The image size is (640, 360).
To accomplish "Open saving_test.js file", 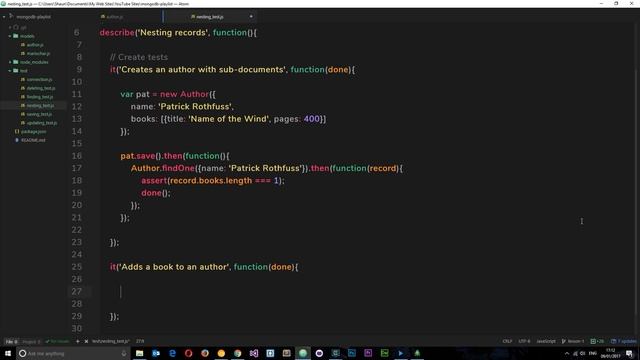I will tap(39, 114).
